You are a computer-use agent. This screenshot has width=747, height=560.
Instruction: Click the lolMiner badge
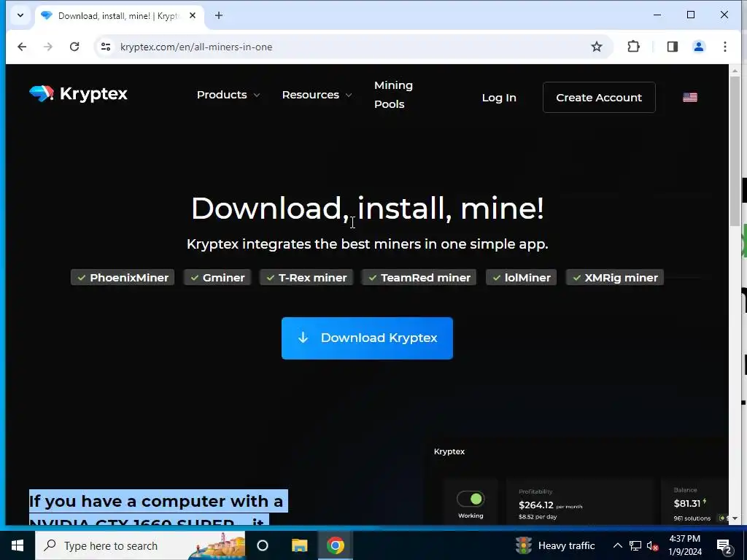click(x=521, y=278)
